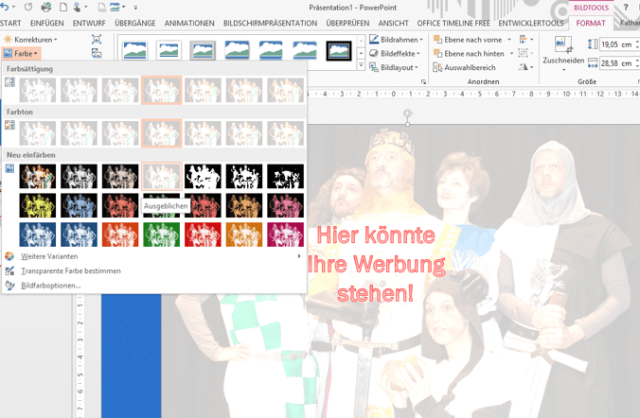The height and width of the screenshot is (418, 640).
Task: Open the ÜBERPRÜFEN ribbon tab
Action: pyautogui.click(x=348, y=23)
